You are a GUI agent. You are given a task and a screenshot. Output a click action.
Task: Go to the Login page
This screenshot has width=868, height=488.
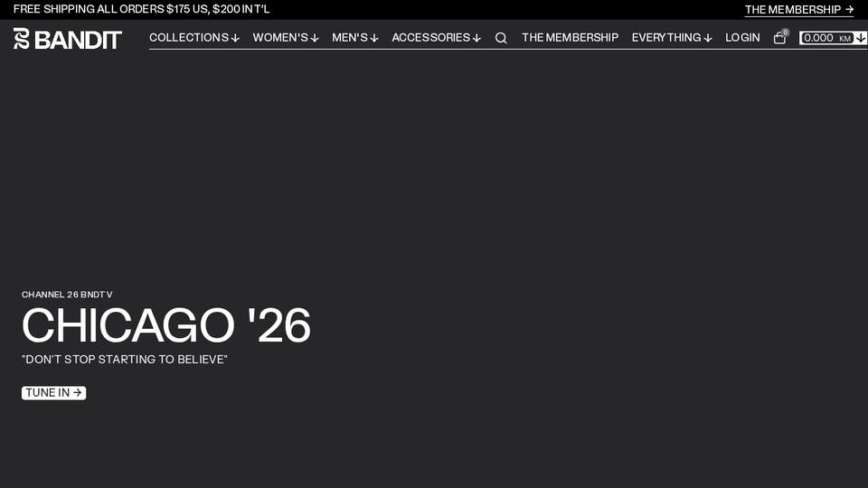tap(742, 38)
